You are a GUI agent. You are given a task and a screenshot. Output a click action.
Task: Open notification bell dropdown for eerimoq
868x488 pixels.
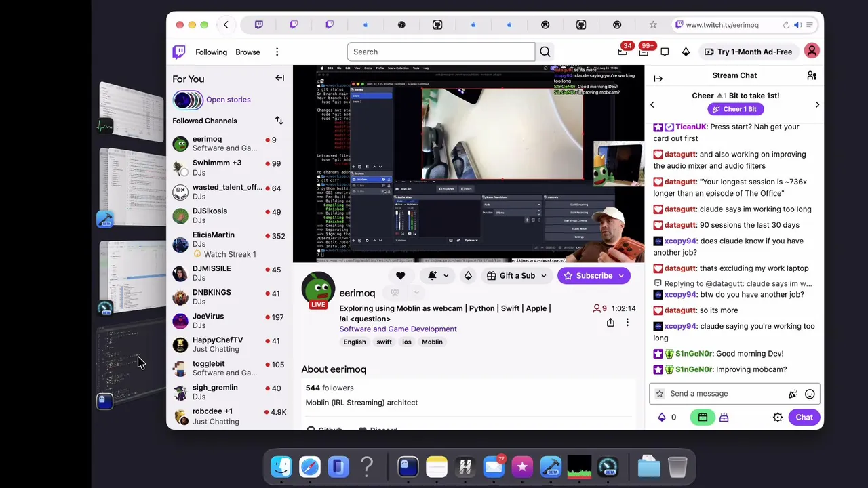(437, 276)
